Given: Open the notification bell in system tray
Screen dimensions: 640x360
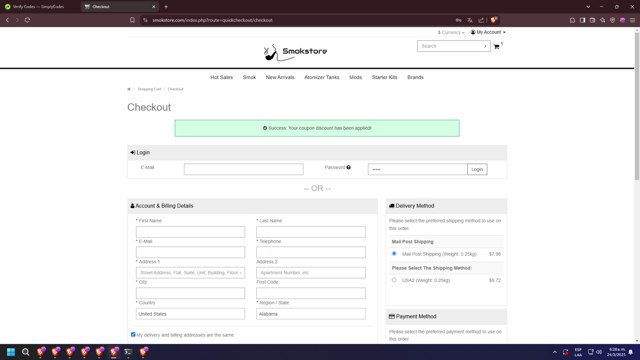Looking at the screenshot, I should tap(631, 352).
